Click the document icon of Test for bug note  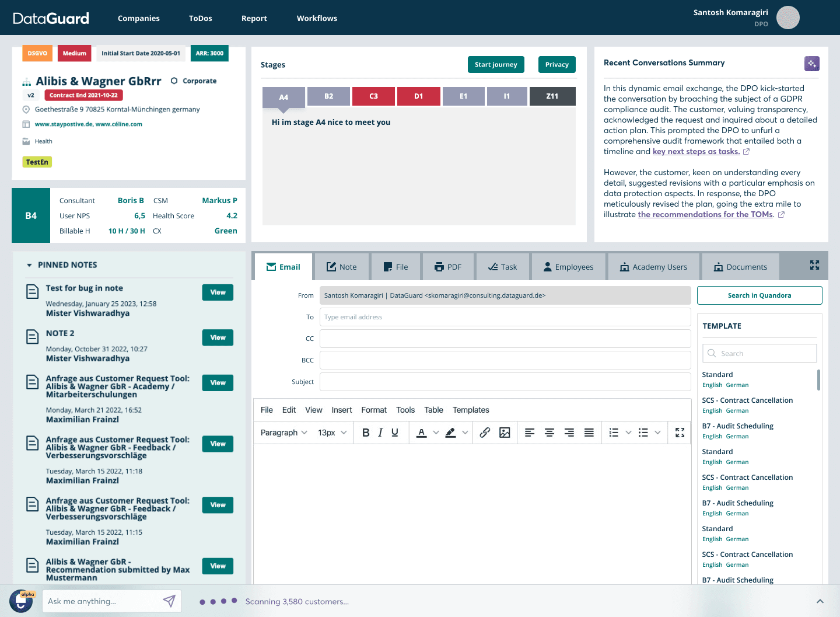[x=33, y=291]
